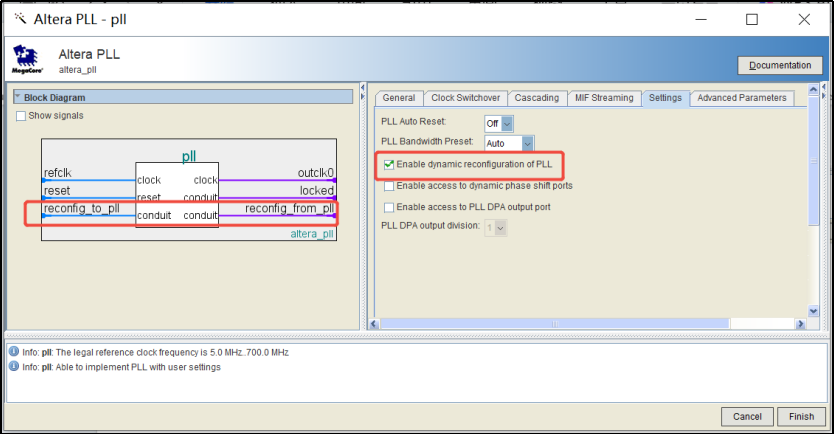The height and width of the screenshot is (434, 834).
Task: Enable access to dynamic phase shift ports
Action: [389, 186]
